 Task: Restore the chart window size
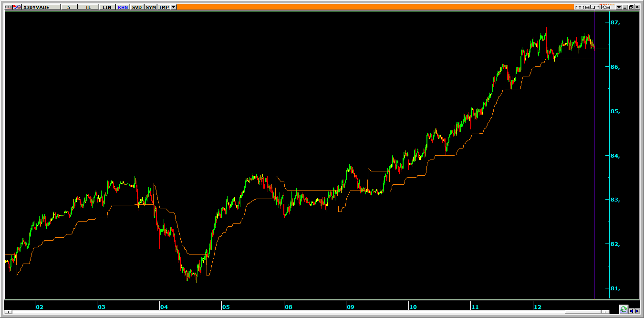pos(631,7)
